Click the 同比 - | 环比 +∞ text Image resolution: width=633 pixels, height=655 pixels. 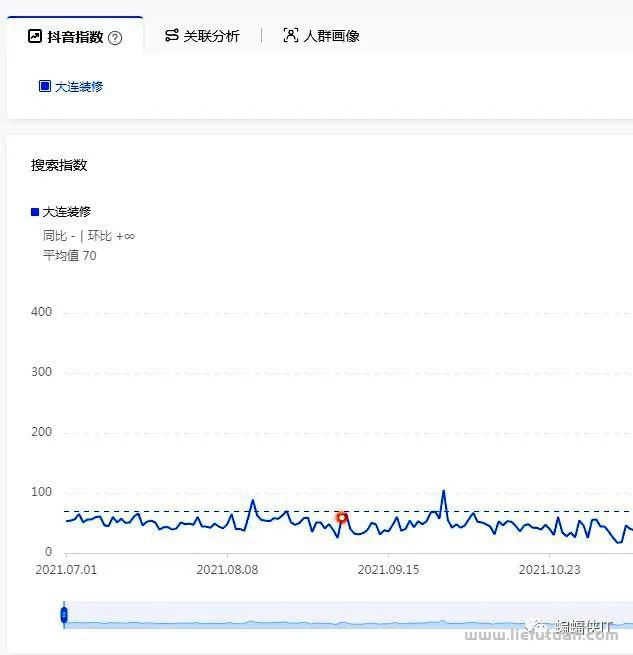point(89,236)
